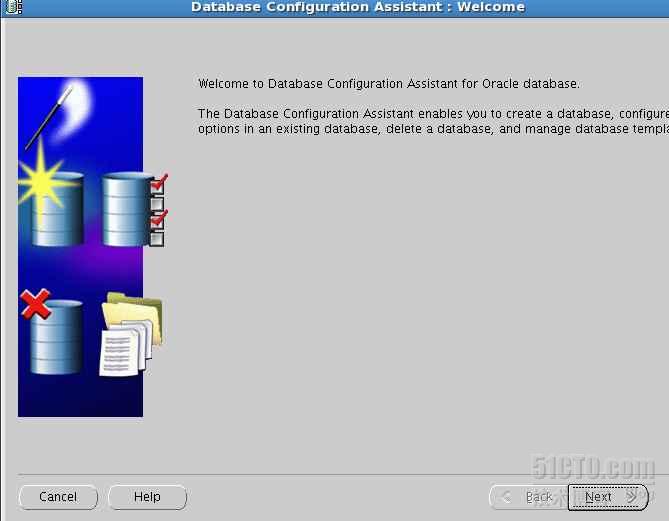Open the Help dialog
669x521 pixels.
pyautogui.click(x=148, y=497)
